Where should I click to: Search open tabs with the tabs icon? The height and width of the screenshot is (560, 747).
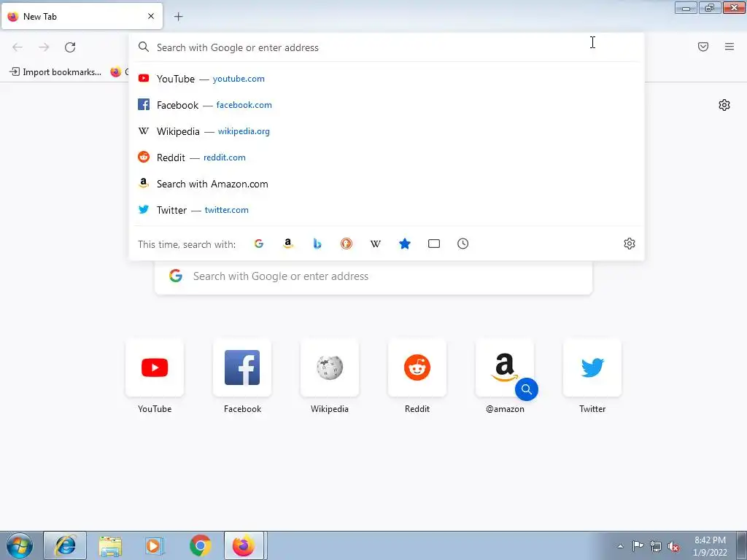point(434,244)
